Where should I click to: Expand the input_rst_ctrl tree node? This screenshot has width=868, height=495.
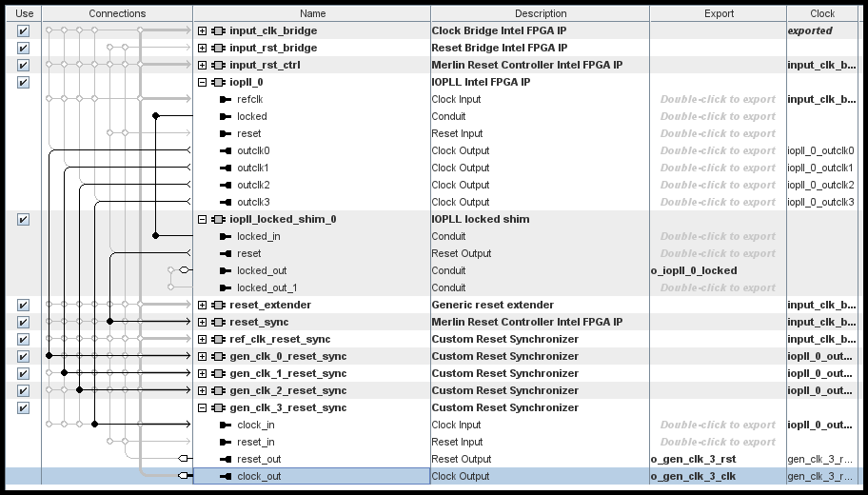[202, 65]
